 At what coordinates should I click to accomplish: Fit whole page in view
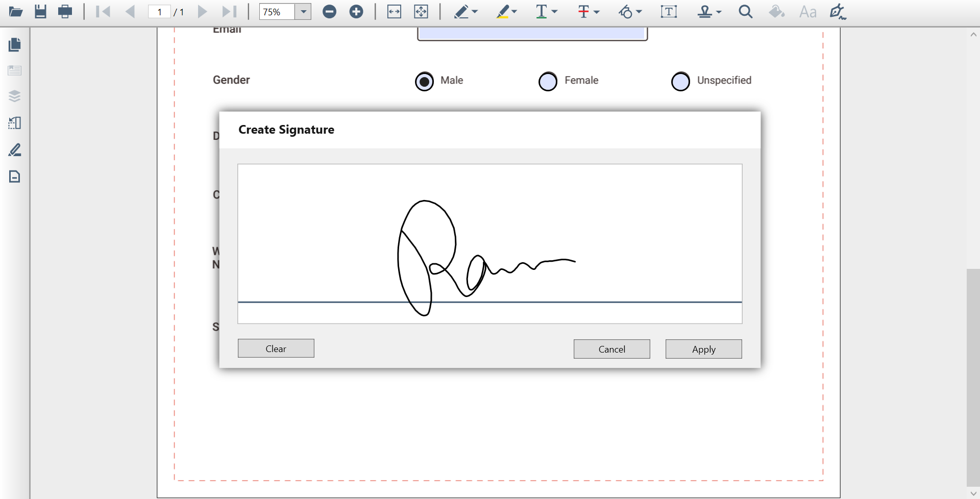click(421, 12)
